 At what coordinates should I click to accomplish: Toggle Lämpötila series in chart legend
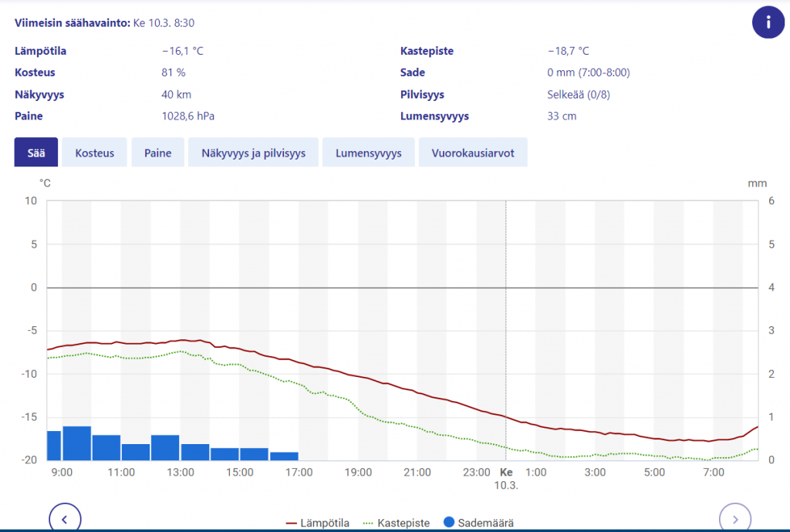coord(317,523)
